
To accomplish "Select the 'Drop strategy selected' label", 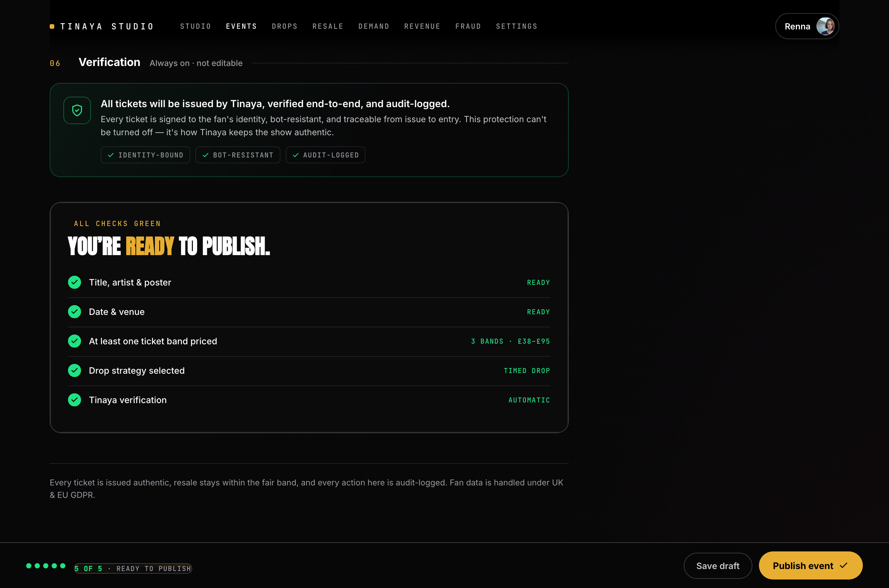I will pyautogui.click(x=137, y=370).
